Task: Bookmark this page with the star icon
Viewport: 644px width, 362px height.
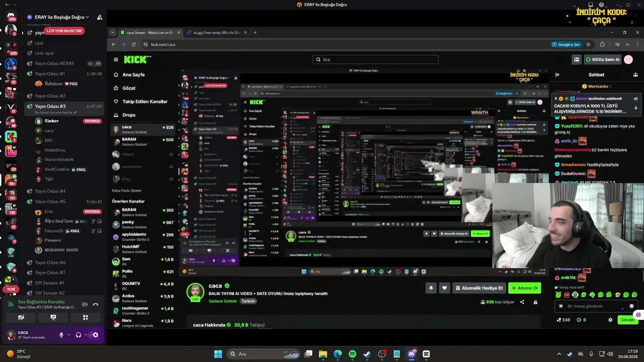Action: pyautogui.click(x=588, y=44)
